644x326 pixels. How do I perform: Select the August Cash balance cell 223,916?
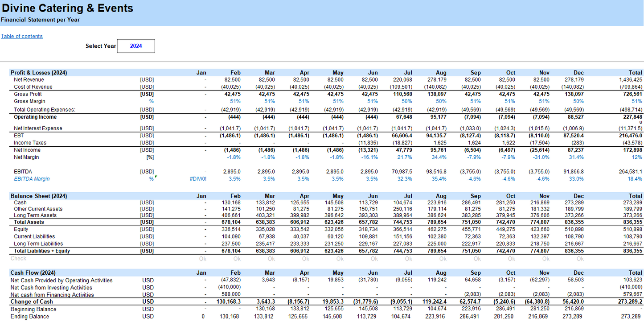[x=435, y=203]
